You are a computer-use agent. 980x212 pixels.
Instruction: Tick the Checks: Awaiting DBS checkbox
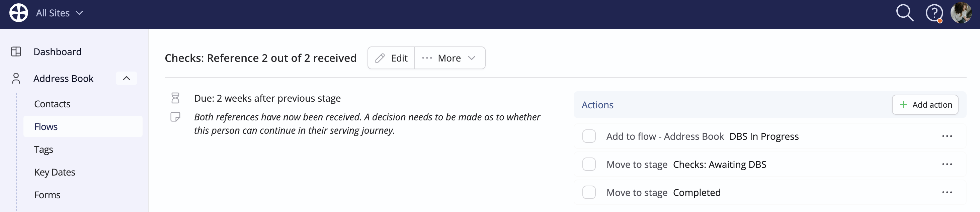click(x=589, y=165)
